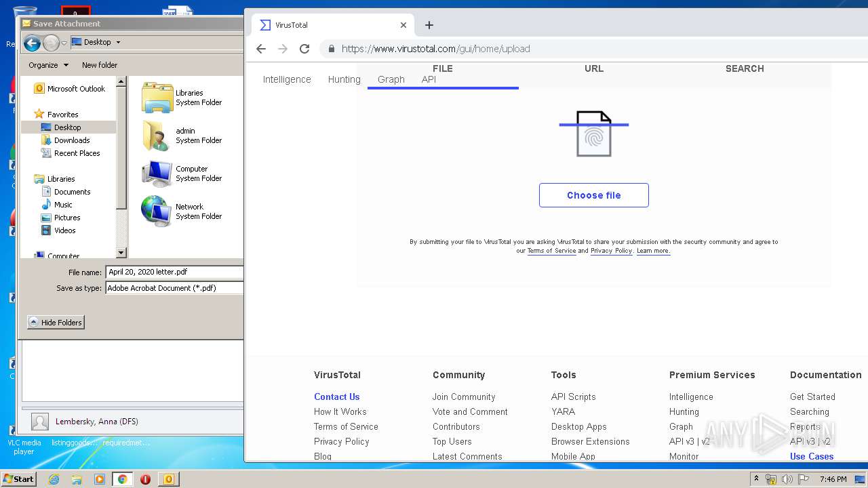The width and height of the screenshot is (868, 488).
Task: Open the Libraries system folder icon
Action: (x=157, y=98)
